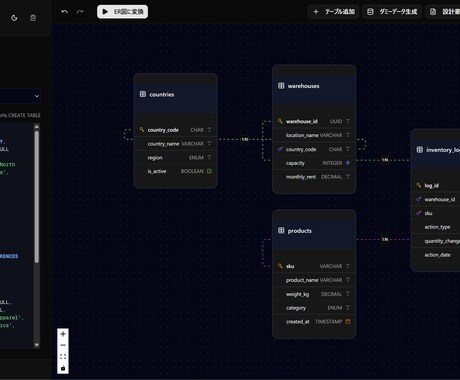Click the ER図に変換 convert button
Viewport: 460px width, 380px height.
122,12
